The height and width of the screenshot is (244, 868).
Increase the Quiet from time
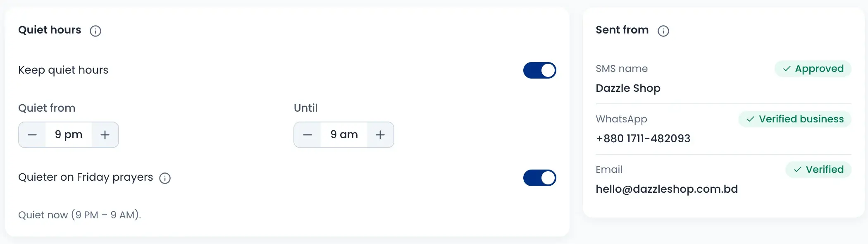tap(105, 135)
